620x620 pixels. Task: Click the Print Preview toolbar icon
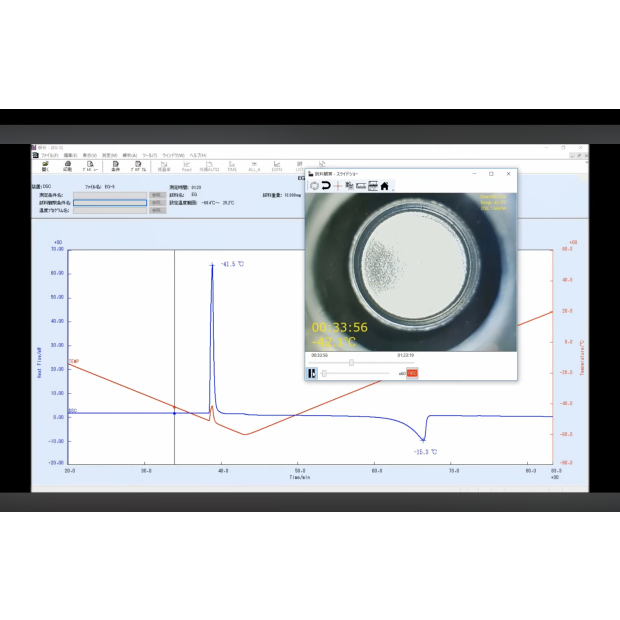(91, 166)
